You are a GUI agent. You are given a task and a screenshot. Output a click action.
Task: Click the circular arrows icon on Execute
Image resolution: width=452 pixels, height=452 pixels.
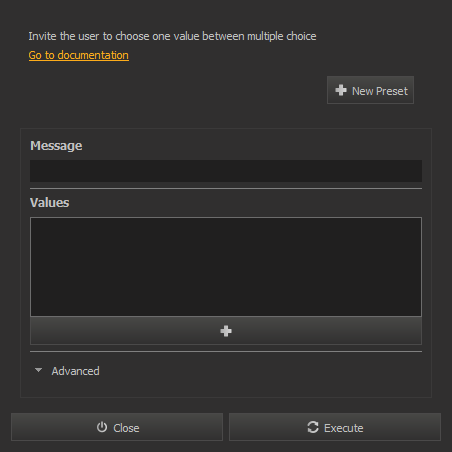tap(313, 427)
